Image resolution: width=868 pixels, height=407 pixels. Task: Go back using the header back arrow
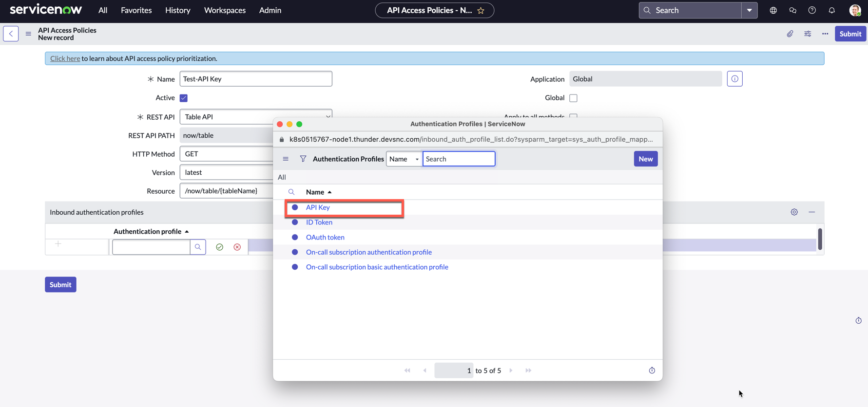tap(11, 34)
